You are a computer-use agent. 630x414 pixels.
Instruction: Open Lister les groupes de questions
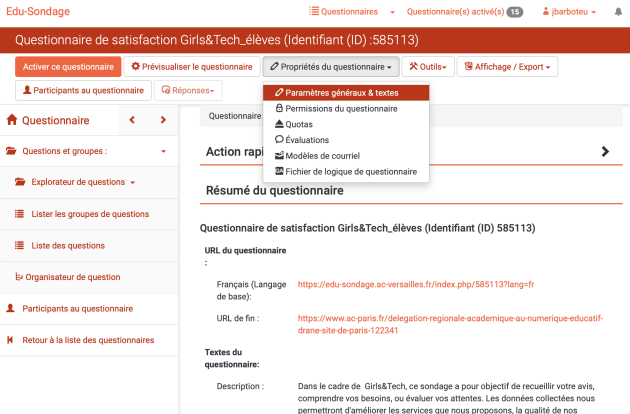pos(89,214)
